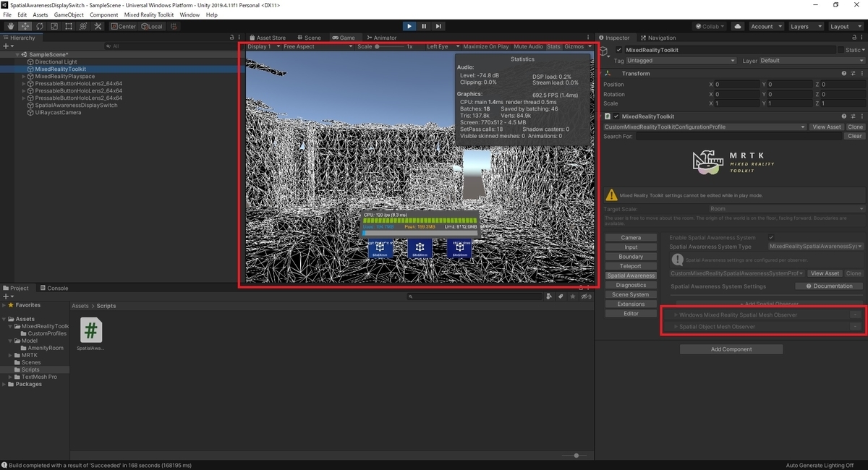This screenshot has width=868, height=470.
Task: Select the combined Transform tool
Action: coord(83,26)
